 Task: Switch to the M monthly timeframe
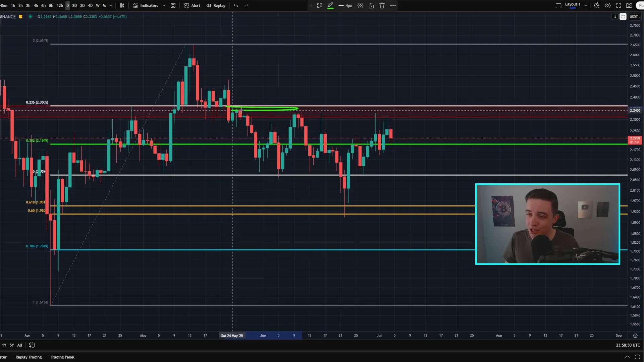[104, 5]
